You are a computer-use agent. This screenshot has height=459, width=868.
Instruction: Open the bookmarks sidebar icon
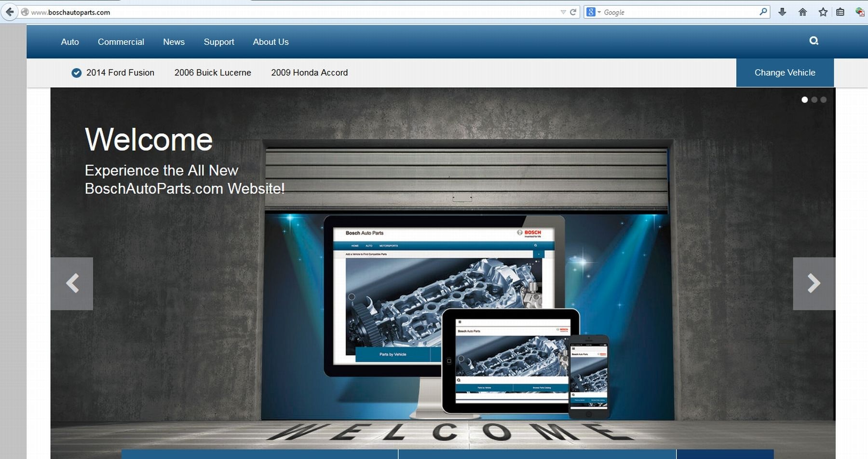[841, 12]
